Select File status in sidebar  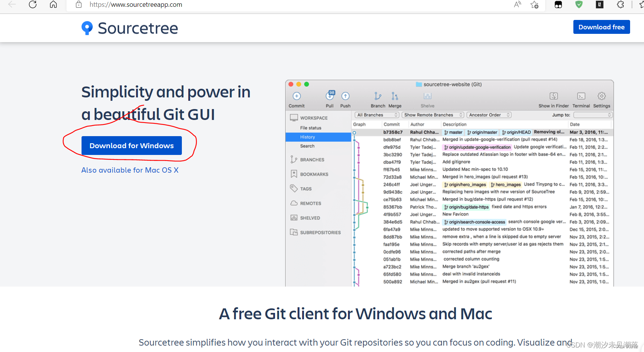[x=311, y=128]
